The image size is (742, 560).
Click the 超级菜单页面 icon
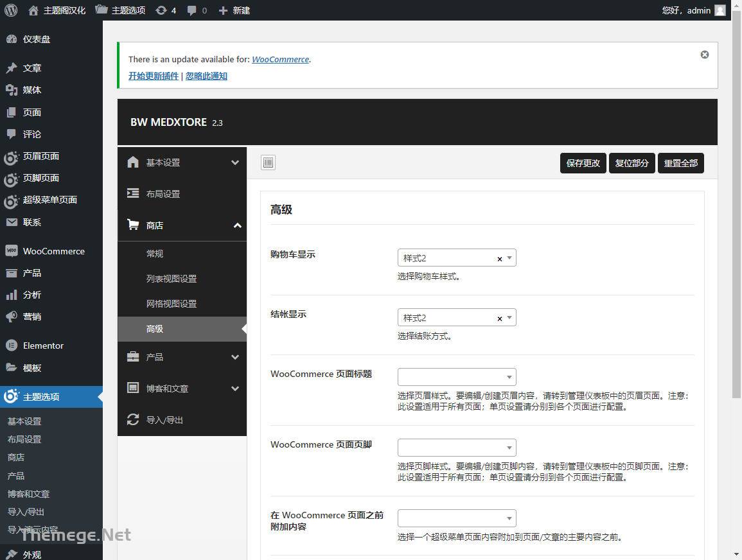pyautogui.click(x=12, y=201)
